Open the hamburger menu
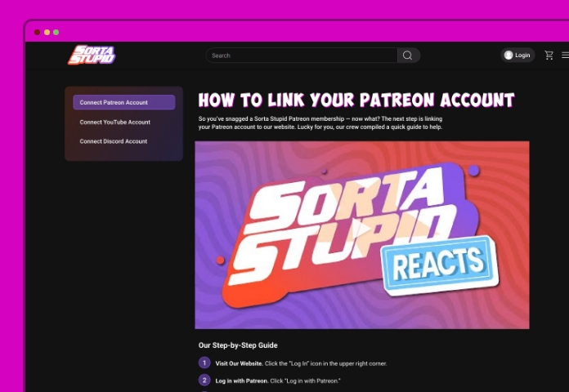 (564, 56)
